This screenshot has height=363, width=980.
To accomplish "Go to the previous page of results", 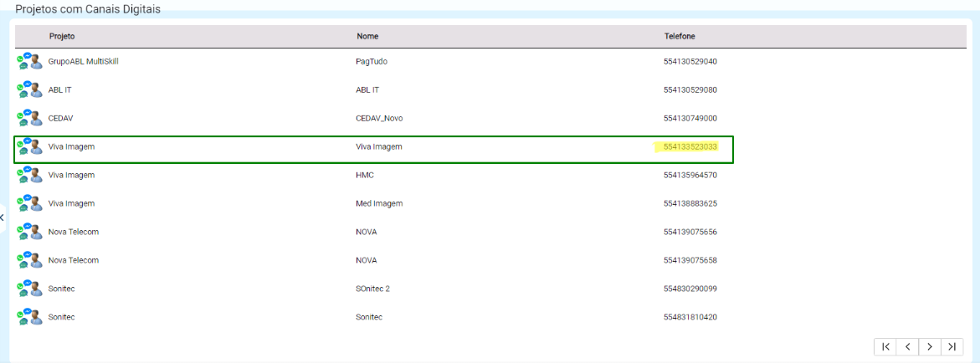I will coord(907,346).
